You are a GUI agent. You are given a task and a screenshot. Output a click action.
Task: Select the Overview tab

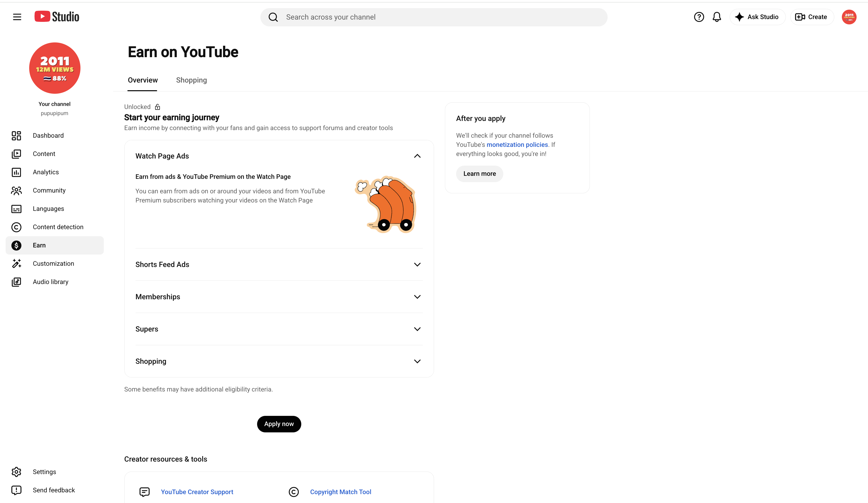point(143,80)
